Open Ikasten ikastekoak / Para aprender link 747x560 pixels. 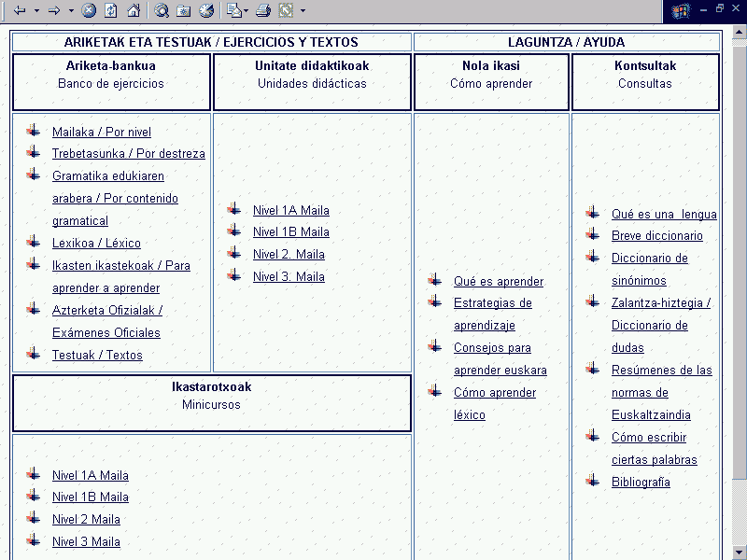(x=121, y=276)
